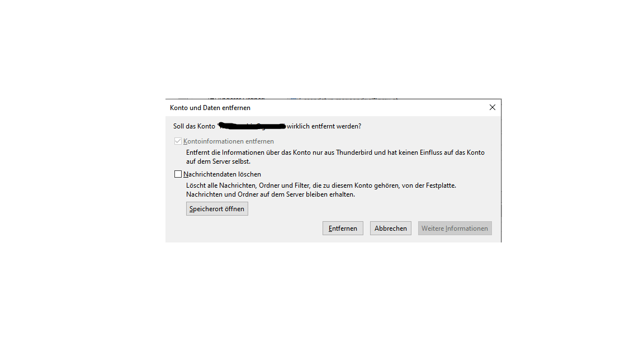Image resolution: width=644 pixels, height=362 pixels.
Task: Click the Kontoinformationen entfernen label text
Action: pos(228,141)
